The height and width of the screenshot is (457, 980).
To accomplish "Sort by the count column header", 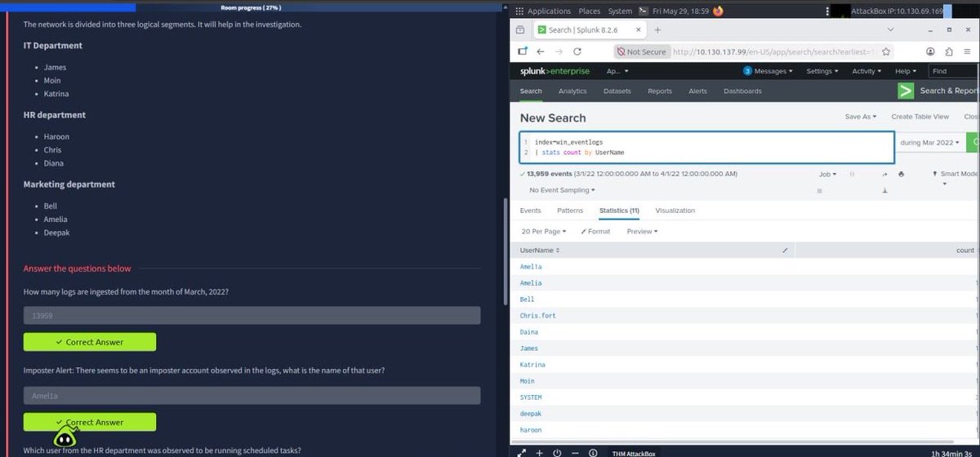I will coord(966,250).
